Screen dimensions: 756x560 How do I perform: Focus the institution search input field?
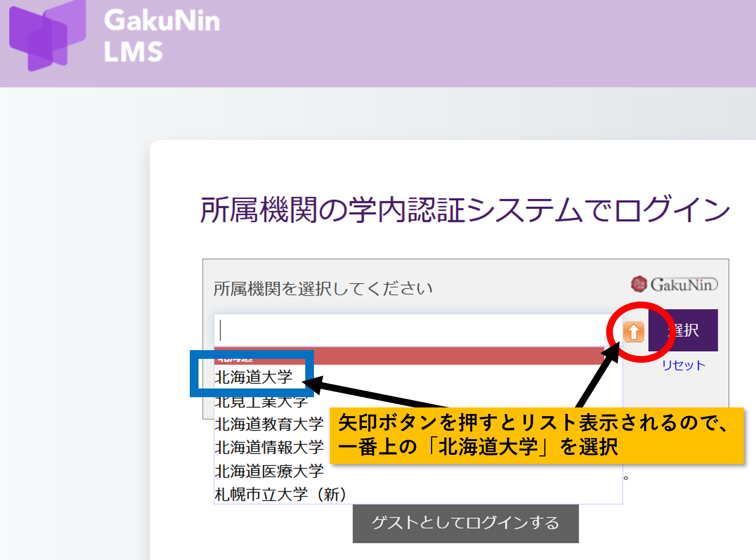[x=418, y=330]
